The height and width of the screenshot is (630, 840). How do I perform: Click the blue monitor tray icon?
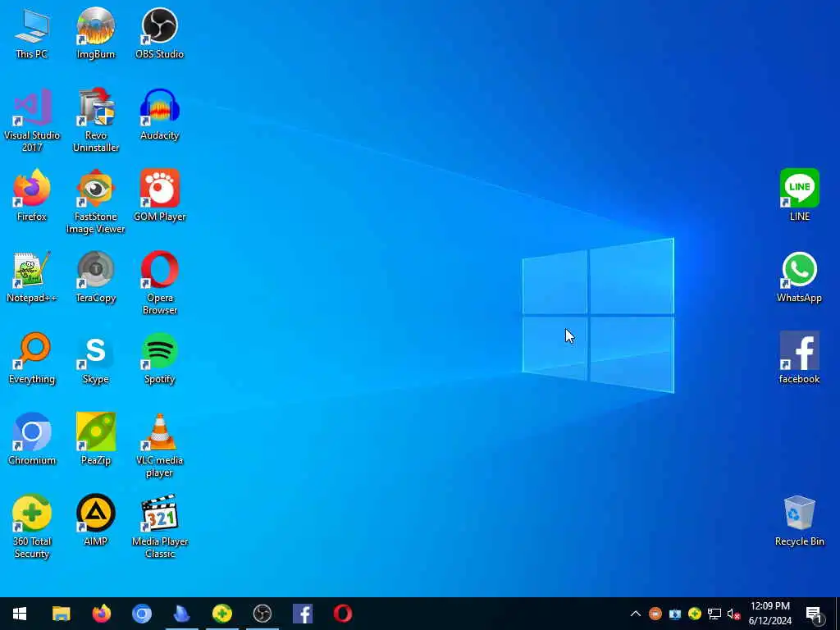click(x=675, y=614)
